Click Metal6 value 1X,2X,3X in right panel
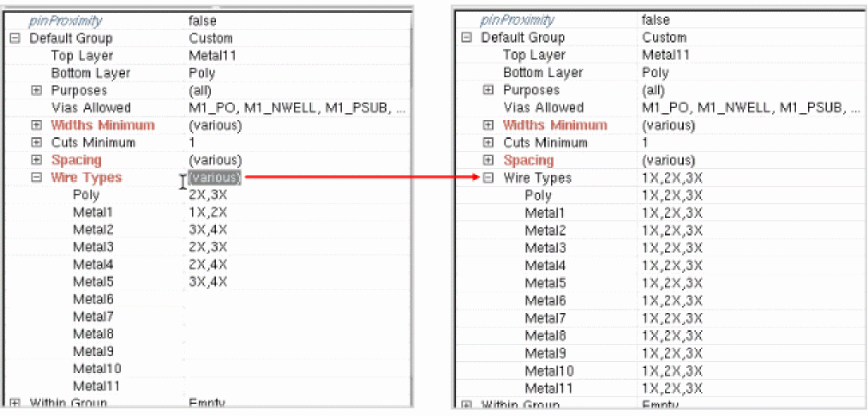 tap(672, 300)
